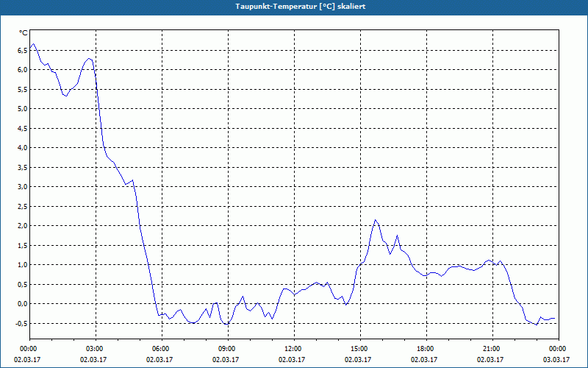
Task: Select the 02.03.17 date under 09:00
Action: 226,359
